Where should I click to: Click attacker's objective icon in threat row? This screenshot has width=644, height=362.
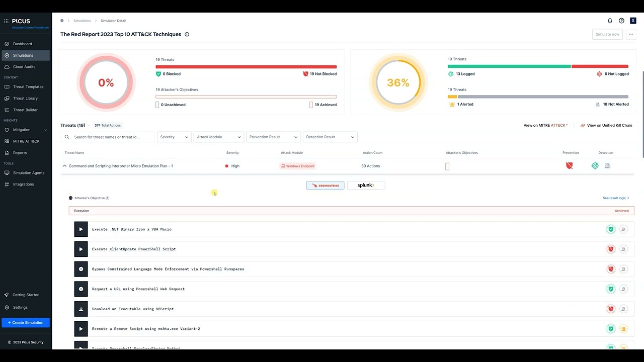[447, 166]
